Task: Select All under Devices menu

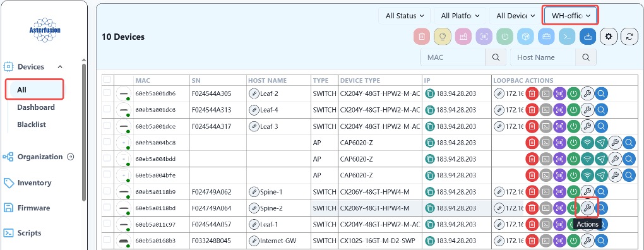Action: point(35,90)
